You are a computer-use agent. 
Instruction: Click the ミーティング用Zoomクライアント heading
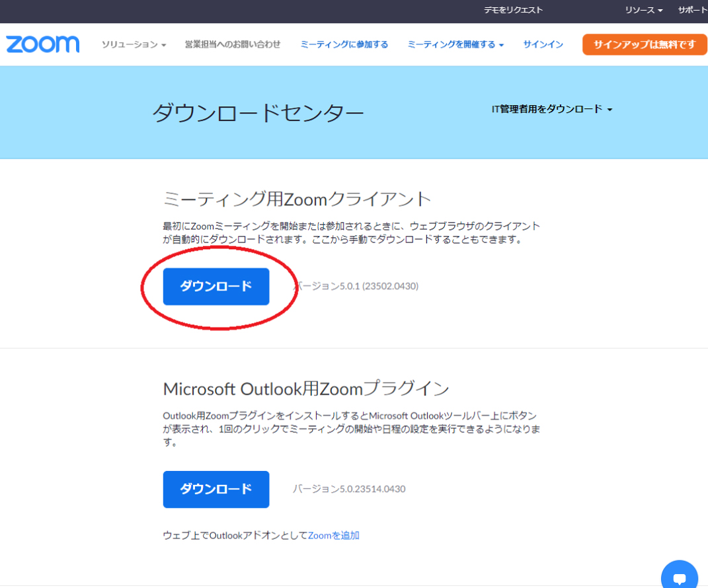click(297, 199)
